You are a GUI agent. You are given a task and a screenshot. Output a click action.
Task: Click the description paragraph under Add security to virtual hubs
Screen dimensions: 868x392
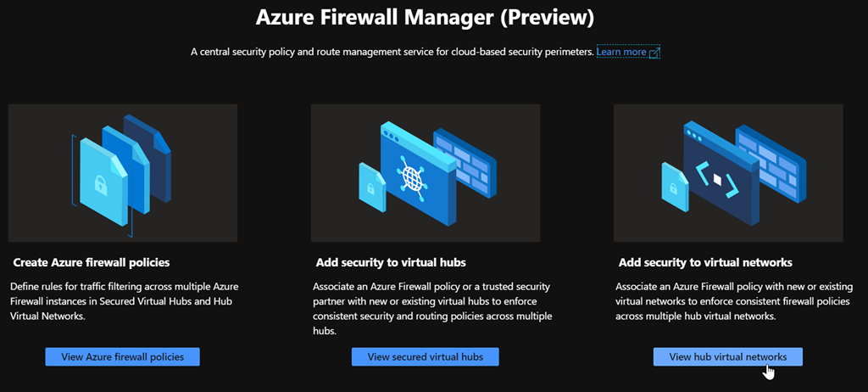pyautogui.click(x=432, y=309)
